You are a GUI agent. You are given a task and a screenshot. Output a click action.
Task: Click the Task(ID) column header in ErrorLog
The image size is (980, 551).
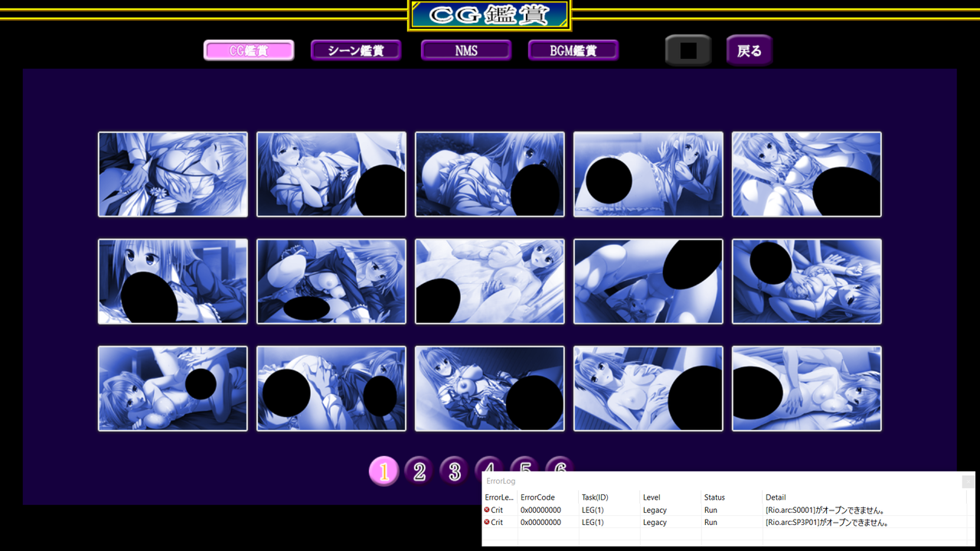[x=609, y=497]
